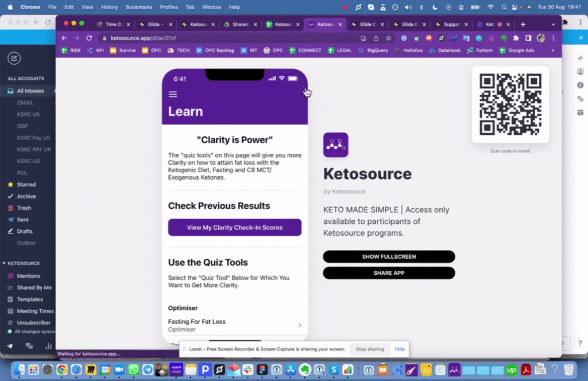Open the Google Ads bookmark

(517, 50)
